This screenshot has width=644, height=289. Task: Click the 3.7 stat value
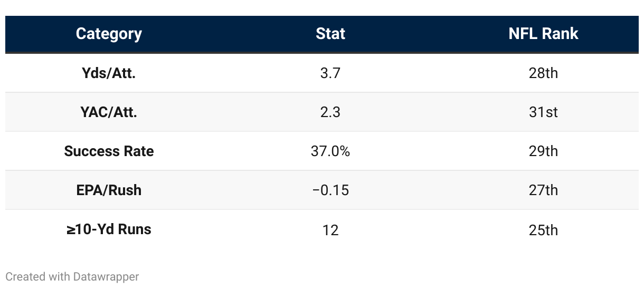click(x=330, y=73)
